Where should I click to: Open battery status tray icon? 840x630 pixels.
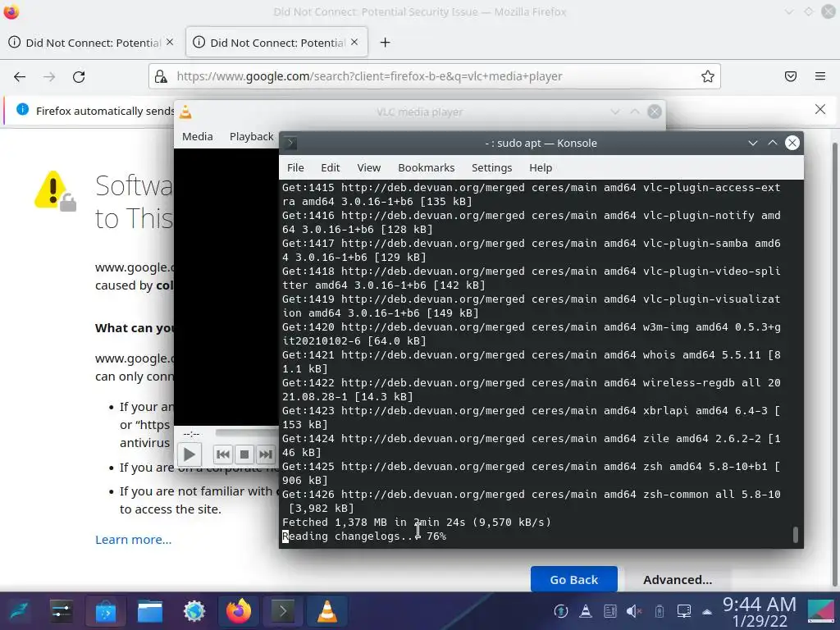[659, 611]
